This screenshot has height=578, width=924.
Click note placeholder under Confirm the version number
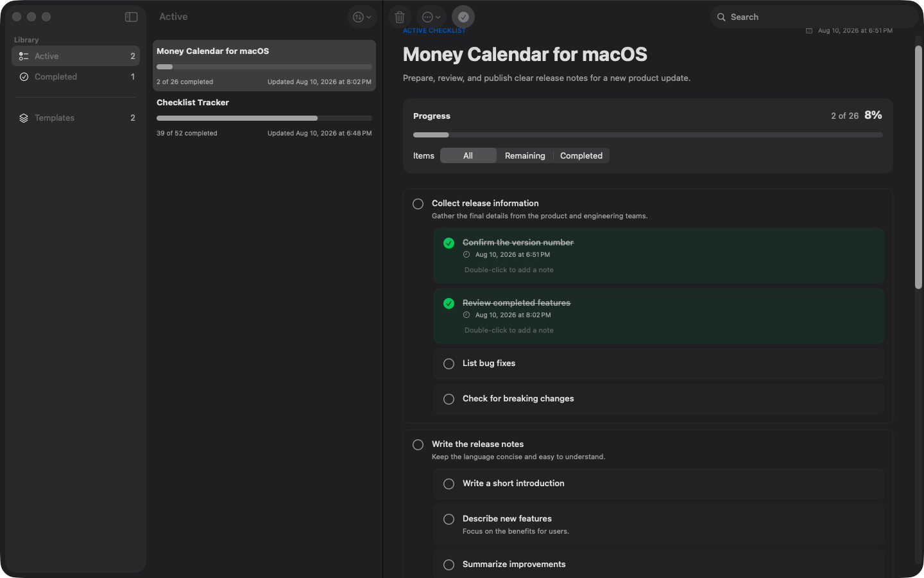tap(509, 270)
